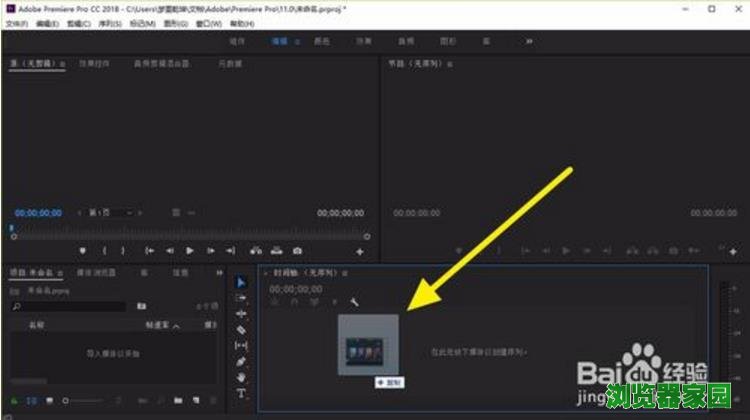Image resolution: width=750 pixels, height=420 pixels.
Task: Activate the Hand tool
Action: tap(241, 377)
